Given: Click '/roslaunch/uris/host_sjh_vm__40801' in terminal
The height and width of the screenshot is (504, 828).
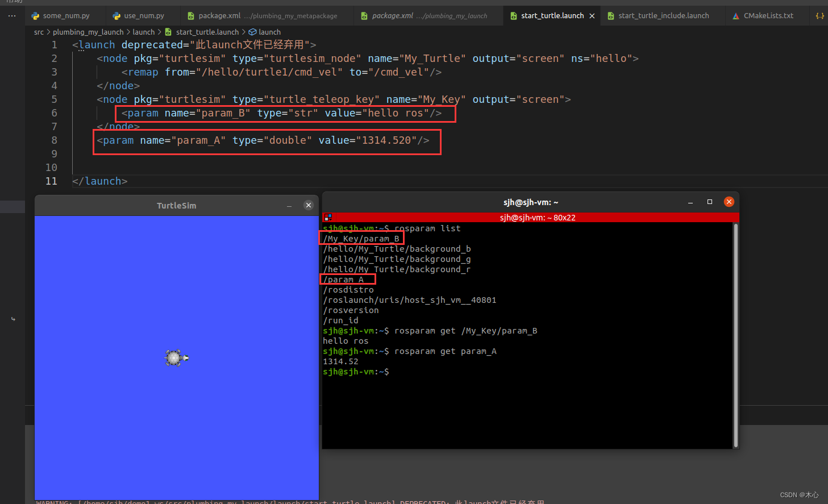Looking at the screenshot, I should click(410, 300).
